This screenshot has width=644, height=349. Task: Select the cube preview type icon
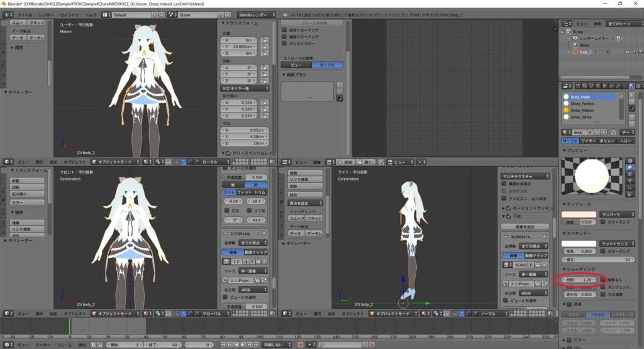tap(630, 174)
